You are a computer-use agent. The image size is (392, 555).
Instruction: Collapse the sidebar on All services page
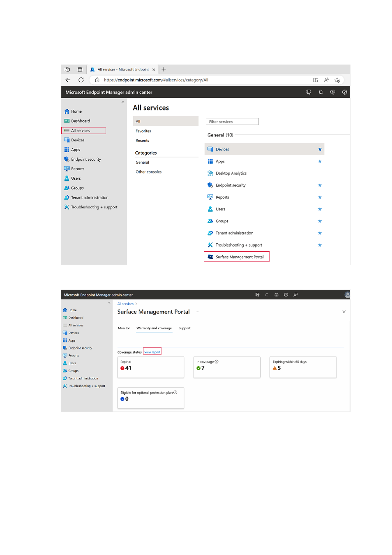pos(122,102)
